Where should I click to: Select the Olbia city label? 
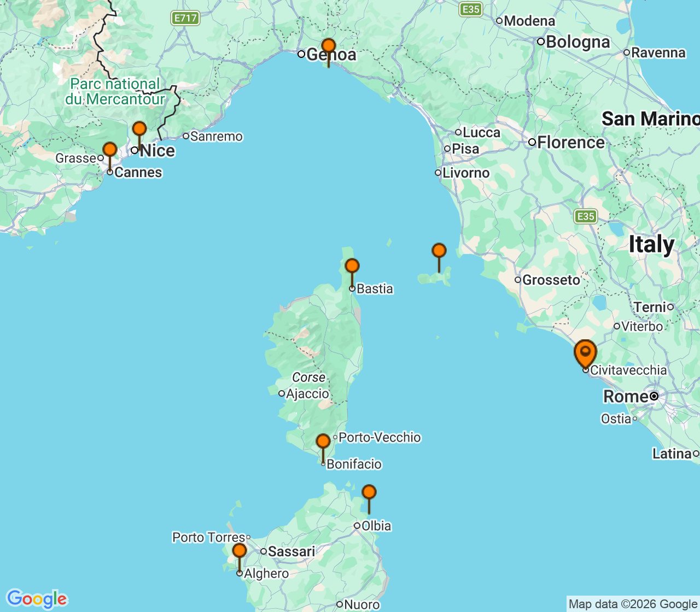point(376,526)
